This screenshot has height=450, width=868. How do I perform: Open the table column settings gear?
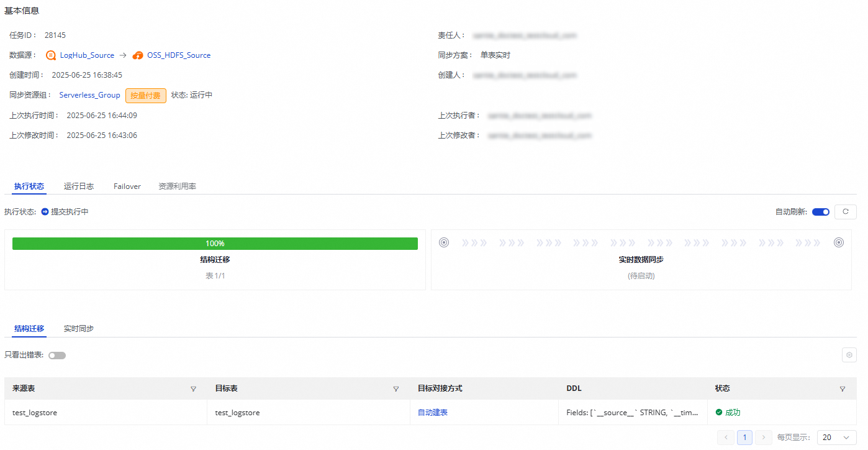tap(849, 355)
